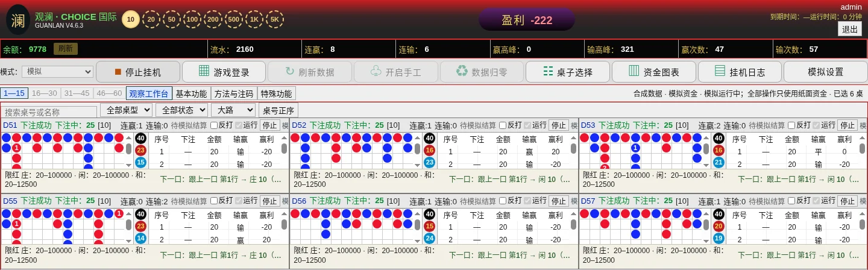Open the 观察工作台 tab

[x=149, y=93]
